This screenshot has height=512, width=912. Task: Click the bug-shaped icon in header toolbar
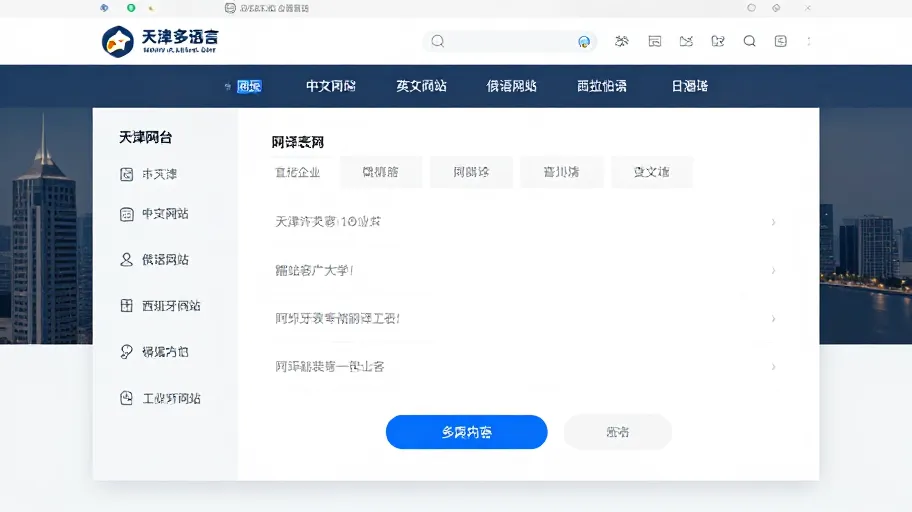pyautogui.click(x=622, y=41)
